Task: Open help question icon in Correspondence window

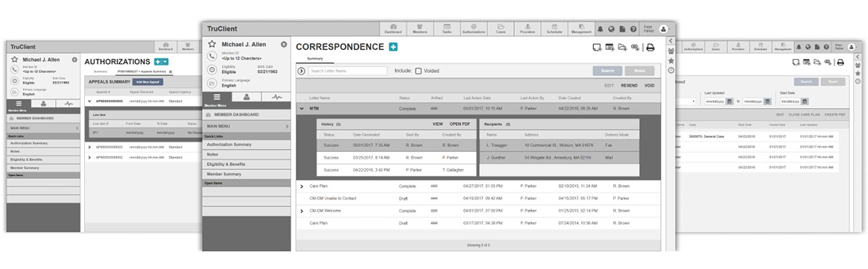Action: 633,29
